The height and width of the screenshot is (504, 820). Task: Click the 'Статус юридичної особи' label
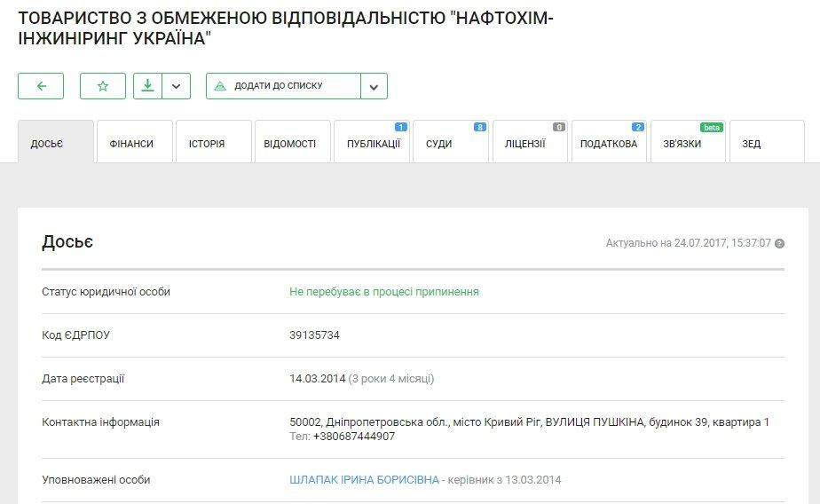point(106,292)
